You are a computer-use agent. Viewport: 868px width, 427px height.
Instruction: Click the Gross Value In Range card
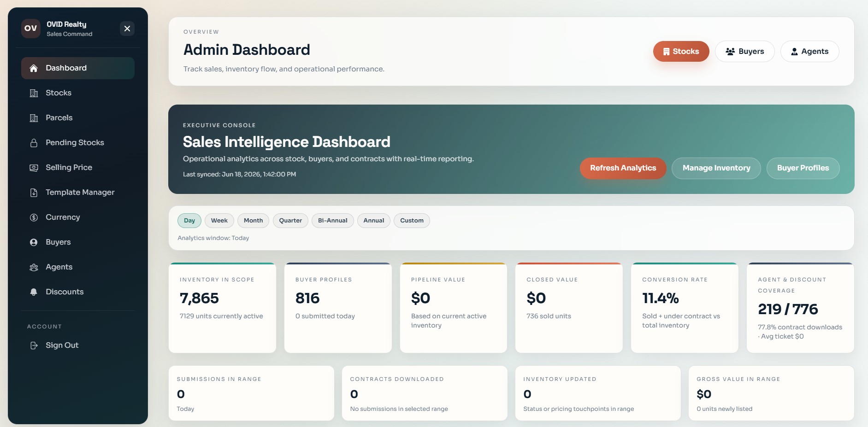pyautogui.click(x=771, y=393)
